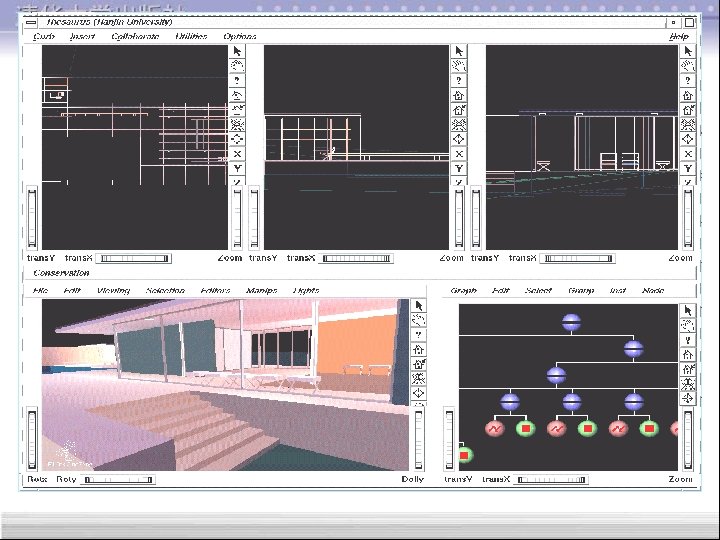Click the home view icon in top-right viewer
Image resolution: width=720 pixels, height=540 pixels.
(x=687, y=95)
